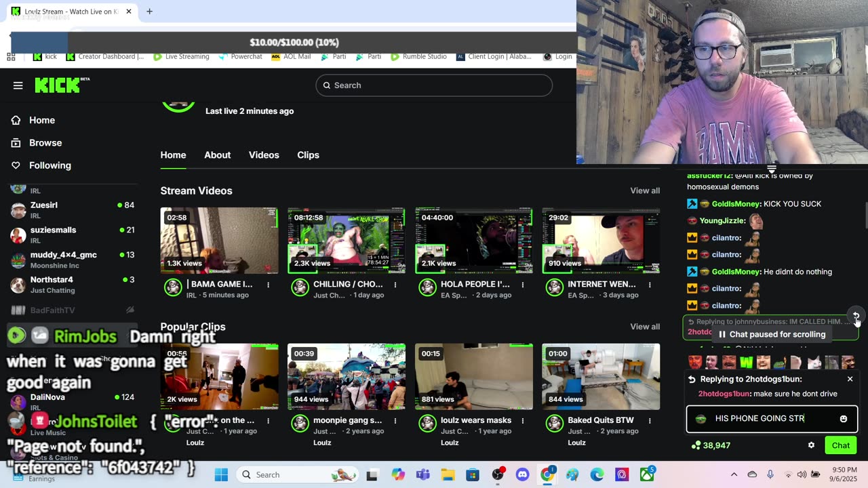Click the Kick logo
868x488 pixels.
pyautogui.click(x=62, y=85)
